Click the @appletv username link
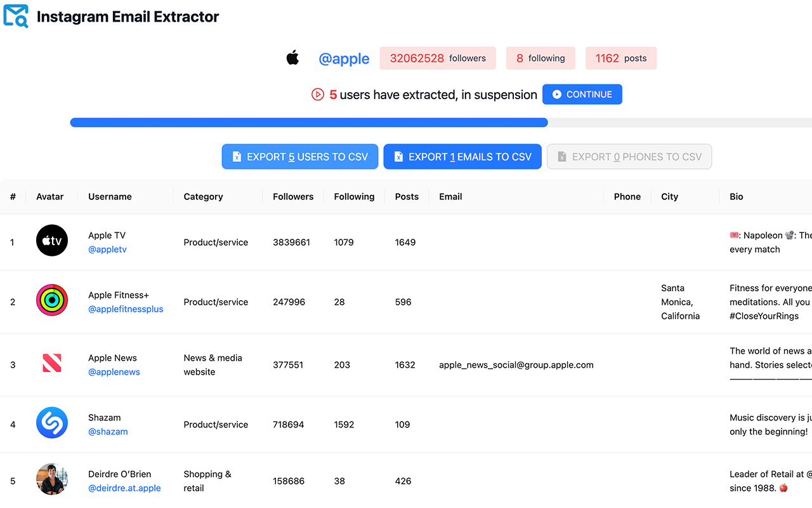This screenshot has width=812, height=508. pos(107,249)
